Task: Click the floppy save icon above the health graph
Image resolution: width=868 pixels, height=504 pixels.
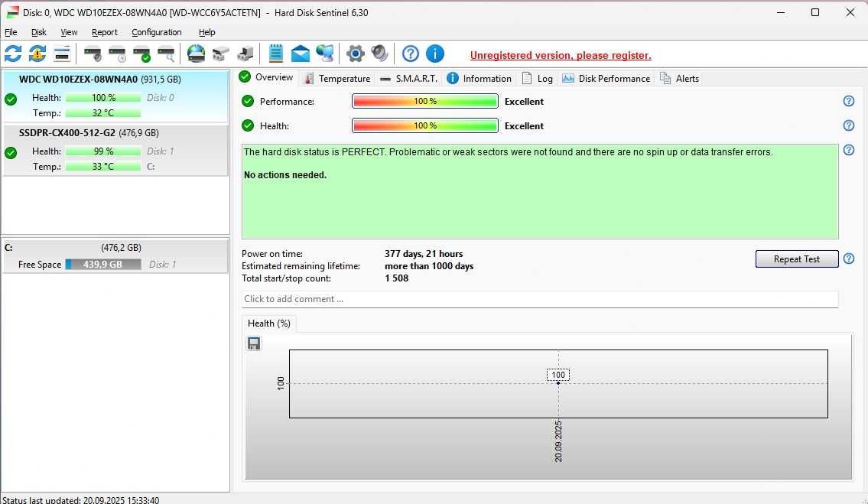Action: pos(254,343)
